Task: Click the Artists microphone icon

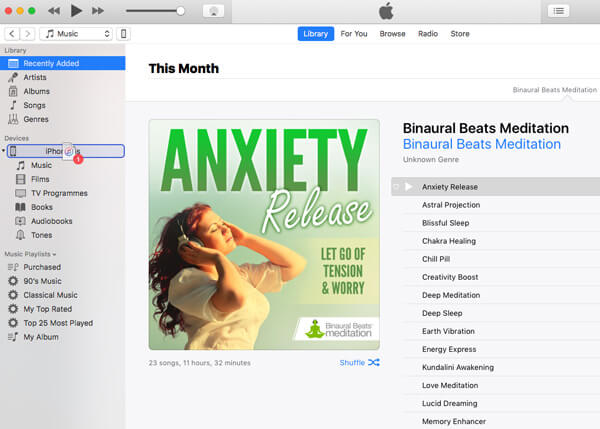Action: (13, 77)
